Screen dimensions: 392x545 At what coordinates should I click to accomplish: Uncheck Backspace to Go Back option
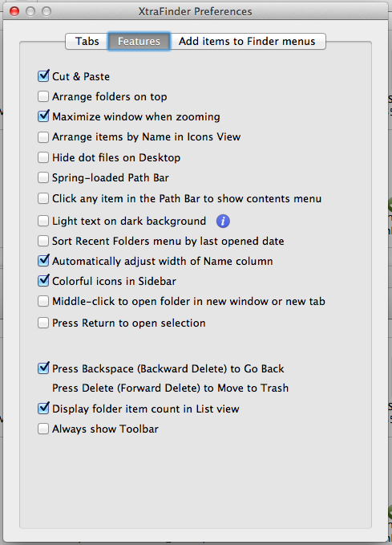point(43,368)
